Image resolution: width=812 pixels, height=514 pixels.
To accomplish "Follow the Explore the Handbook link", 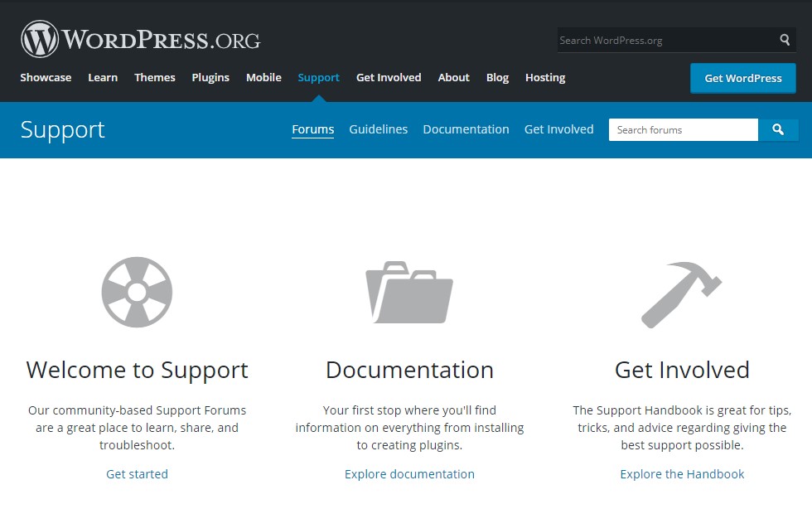I will coord(682,474).
